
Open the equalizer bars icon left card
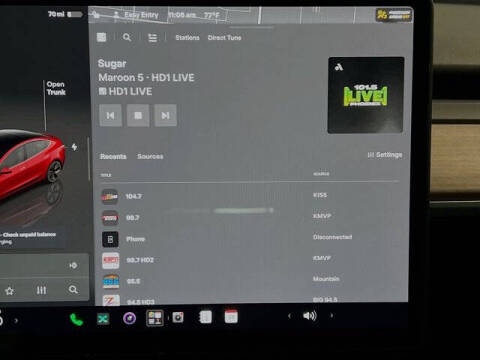pyautogui.click(x=41, y=290)
